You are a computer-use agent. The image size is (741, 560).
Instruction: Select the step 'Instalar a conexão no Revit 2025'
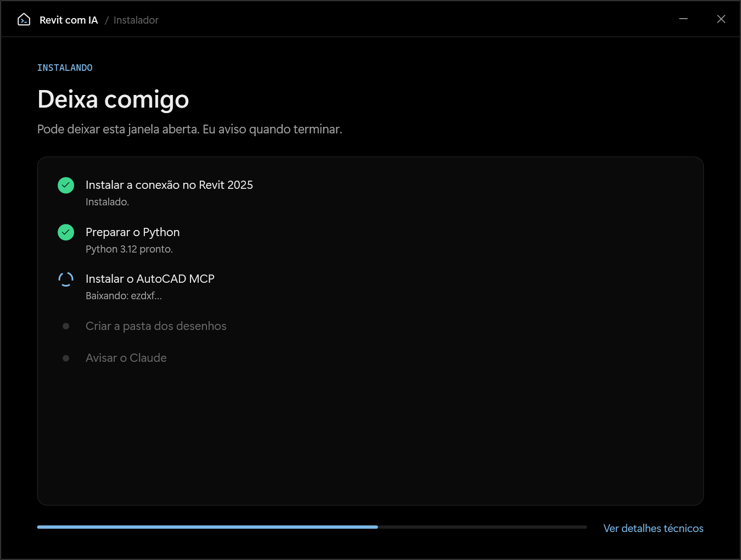[169, 185]
